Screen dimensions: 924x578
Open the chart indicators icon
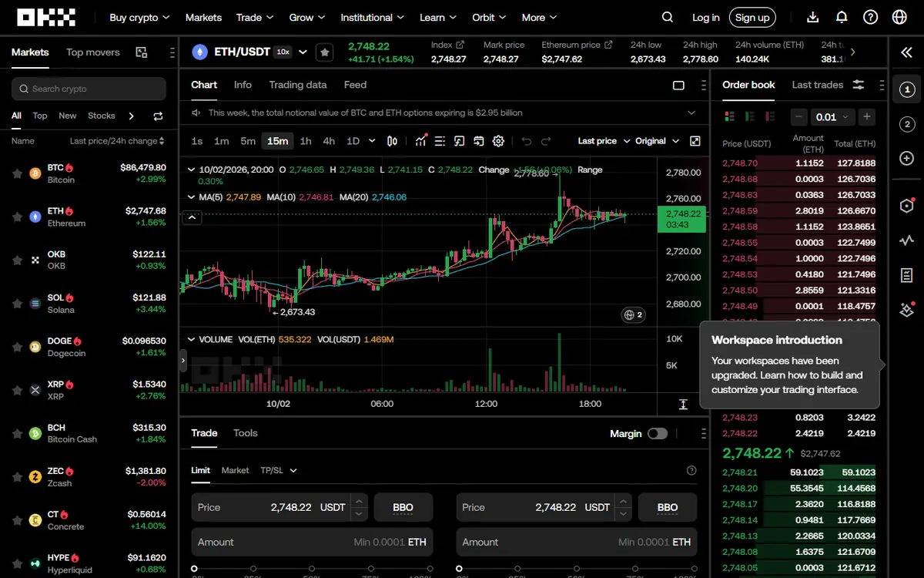[x=420, y=141]
